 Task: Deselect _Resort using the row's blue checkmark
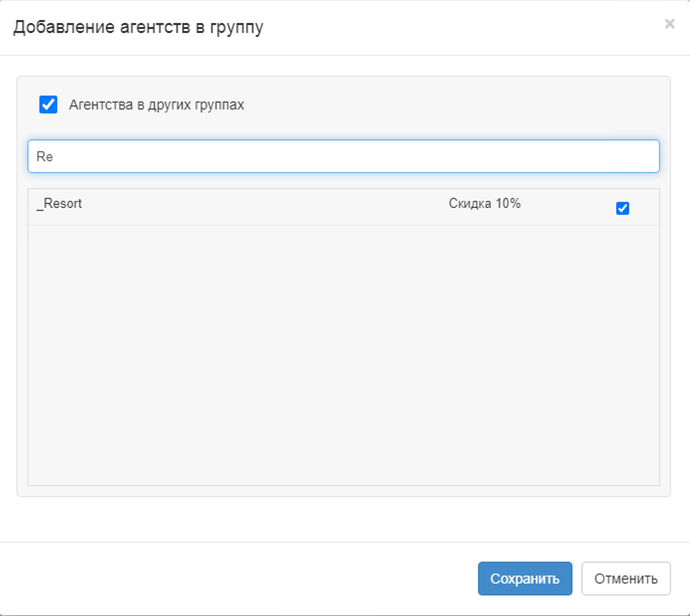coord(622,208)
